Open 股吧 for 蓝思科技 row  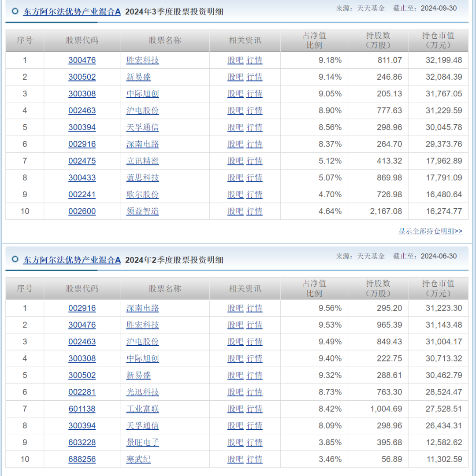point(235,177)
